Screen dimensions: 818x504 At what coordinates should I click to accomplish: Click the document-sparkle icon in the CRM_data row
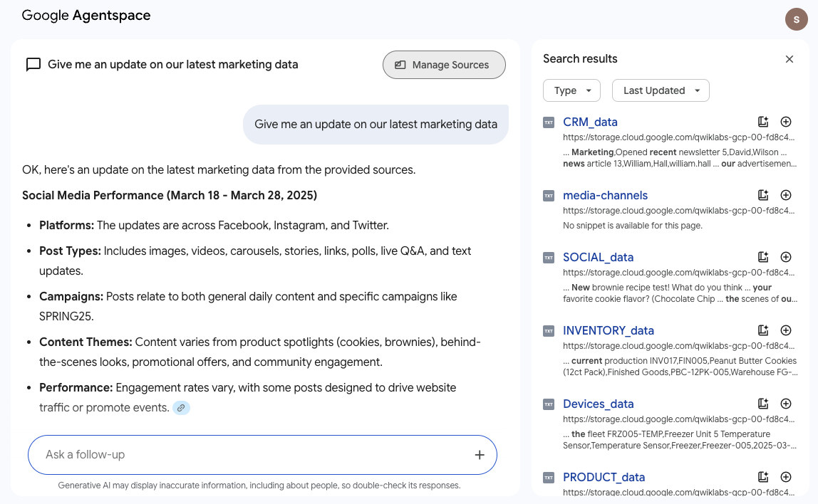click(763, 122)
